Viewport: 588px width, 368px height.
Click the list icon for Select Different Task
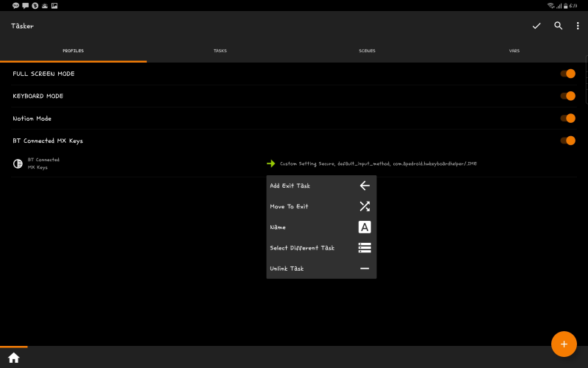click(x=365, y=247)
